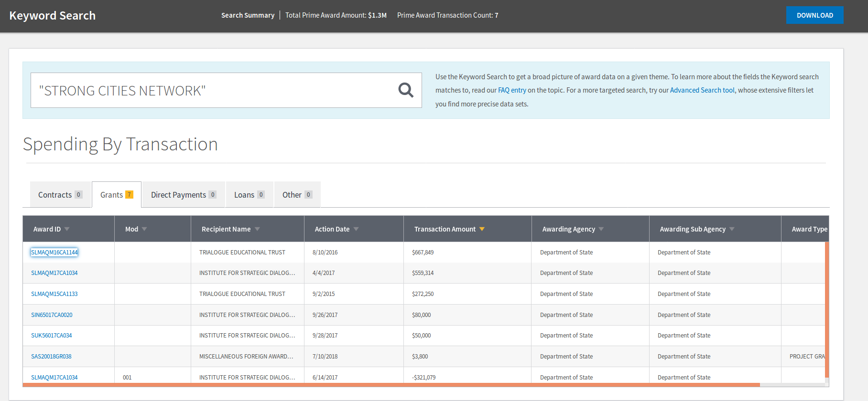The height and width of the screenshot is (401, 868).
Task: Sort by Action Date arrow
Action: point(356,229)
